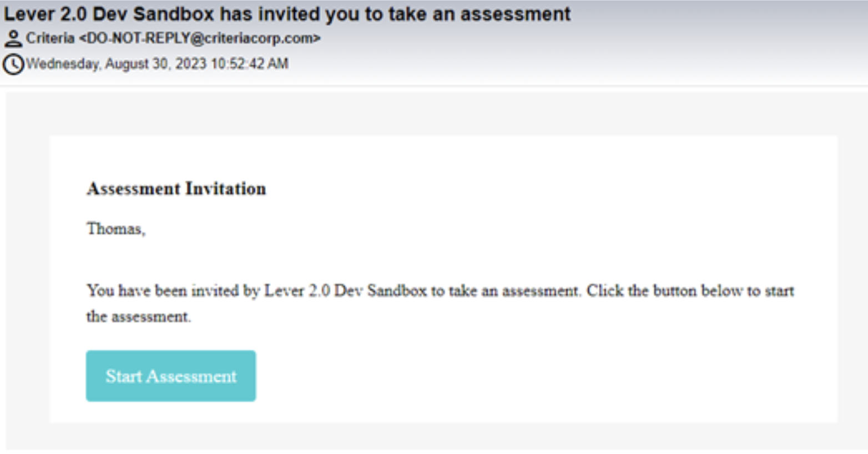This screenshot has height=454, width=868.
Task: Click the sender person icon
Action: pyautogui.click(x=13, y=38)
